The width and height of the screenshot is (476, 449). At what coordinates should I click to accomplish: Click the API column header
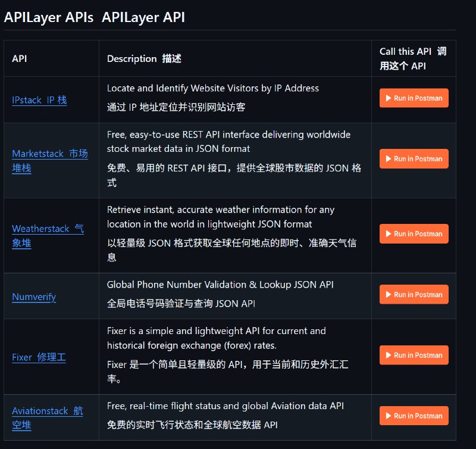click(x=19, y=58)
